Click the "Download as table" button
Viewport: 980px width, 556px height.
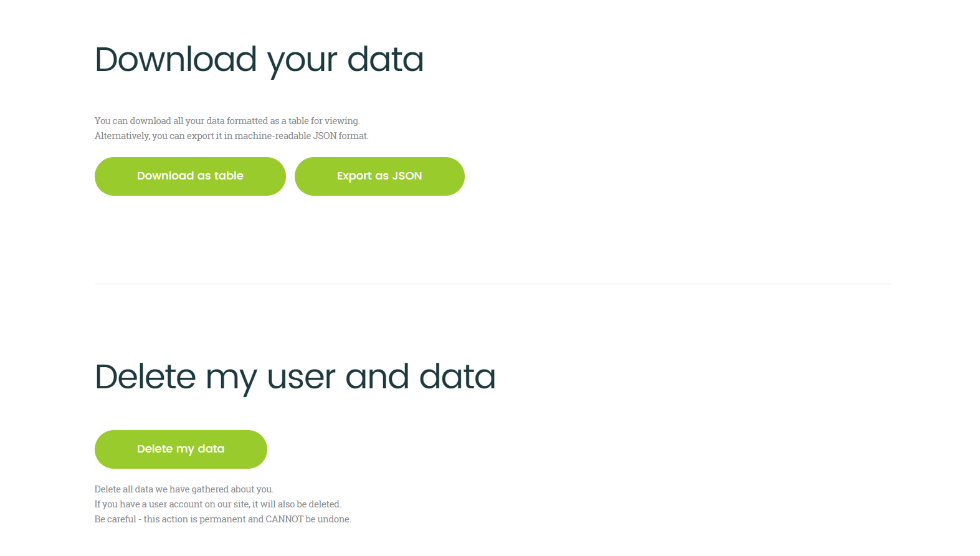190,176
